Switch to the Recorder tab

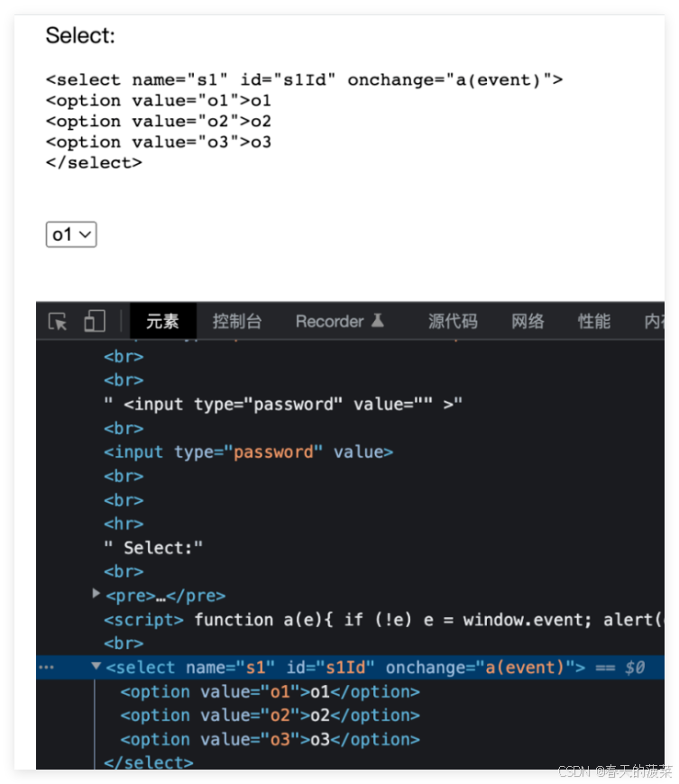pyautogui.click(x=330, y=321)
